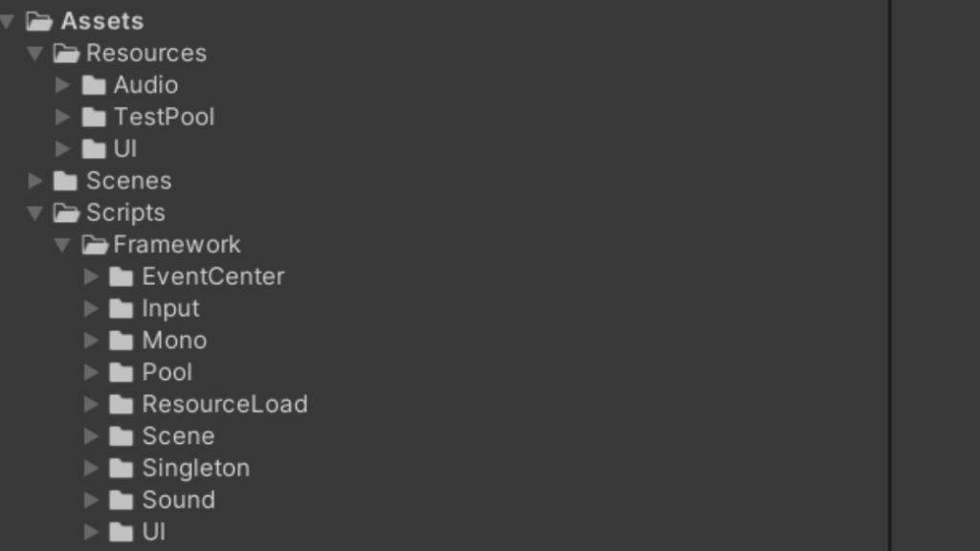The height and width of the screenshot is (551, 980).
Task: Click the Audio folder icon
Action: click(x=93, y=85)
